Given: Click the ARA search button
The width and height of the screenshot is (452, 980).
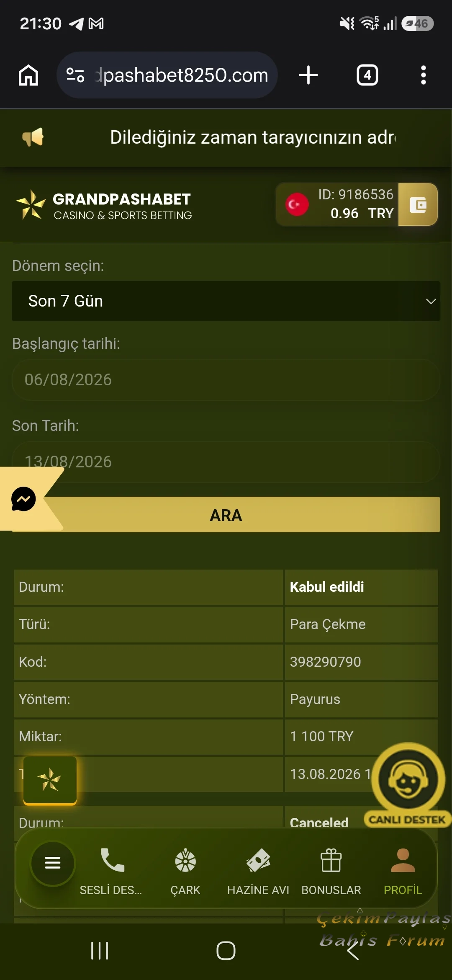Looking at the screenshot, I should coord(226,515).
